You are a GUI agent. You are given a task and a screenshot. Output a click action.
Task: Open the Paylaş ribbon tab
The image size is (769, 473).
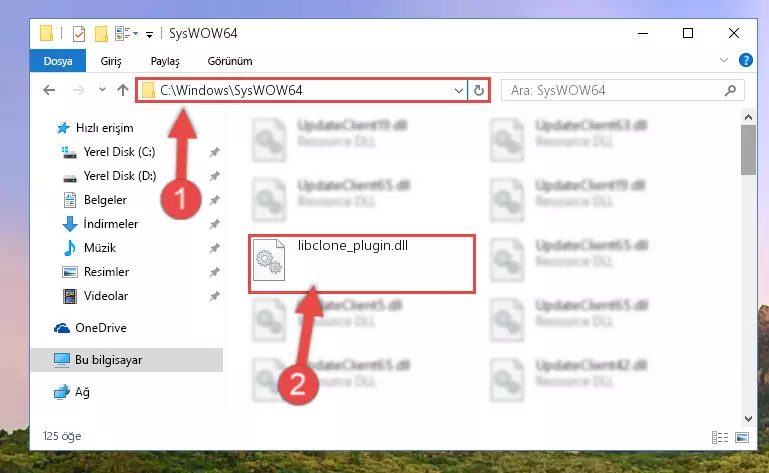tap(165, 61)
